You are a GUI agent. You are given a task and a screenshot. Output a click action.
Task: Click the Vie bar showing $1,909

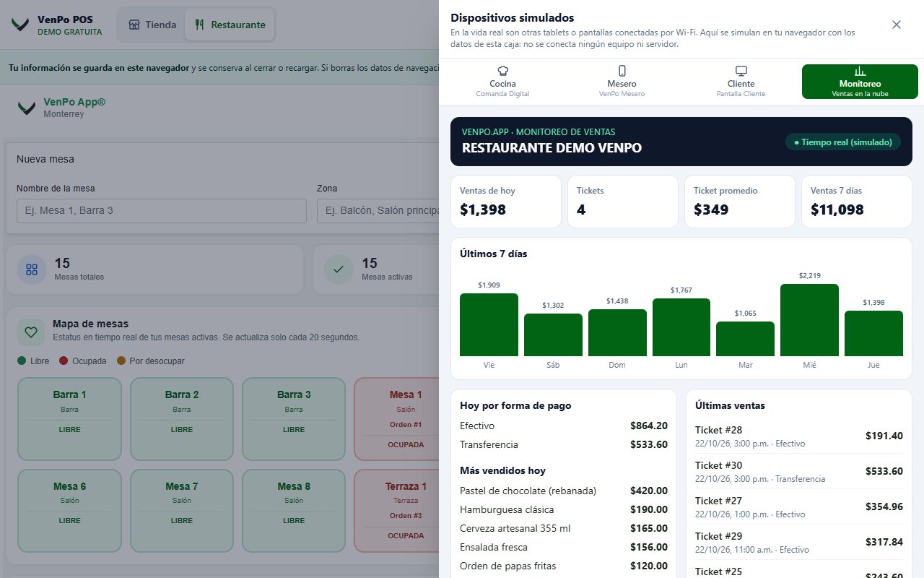[x=489, y=324]
